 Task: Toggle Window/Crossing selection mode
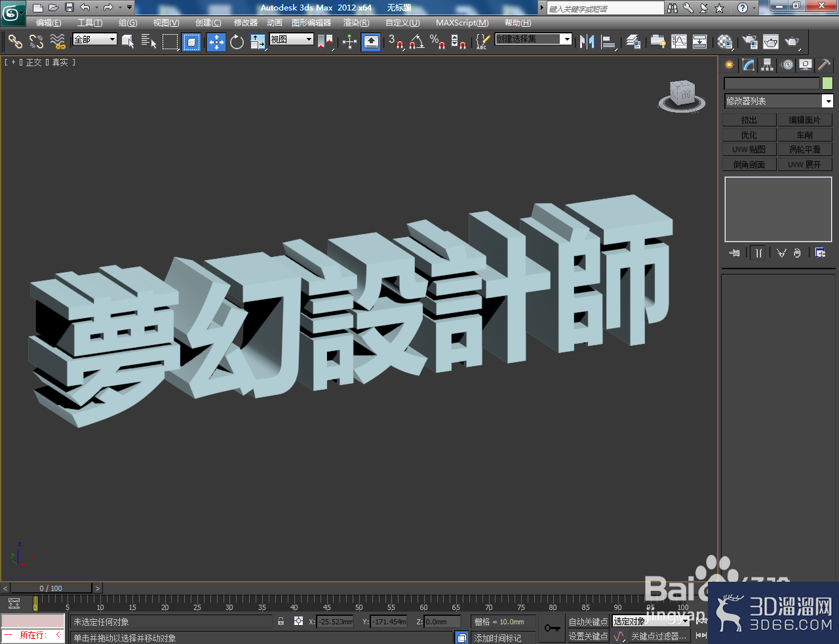point(191,42)
